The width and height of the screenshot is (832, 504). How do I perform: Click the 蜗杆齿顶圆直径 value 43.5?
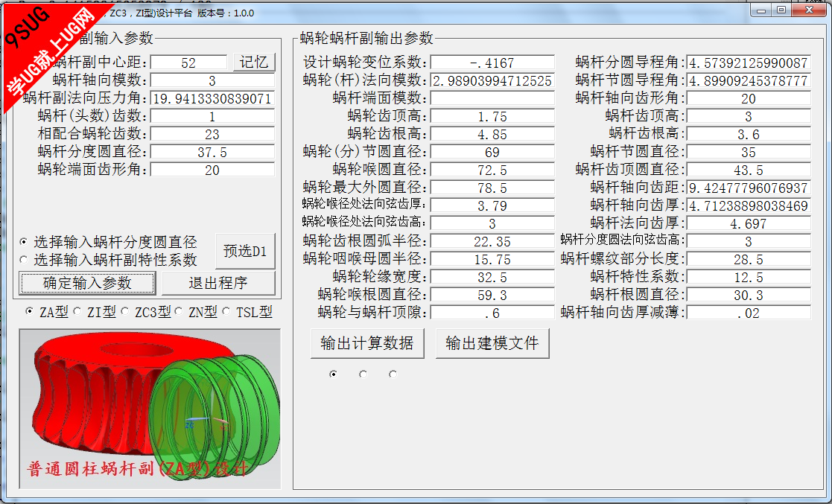tap(749, 170)
